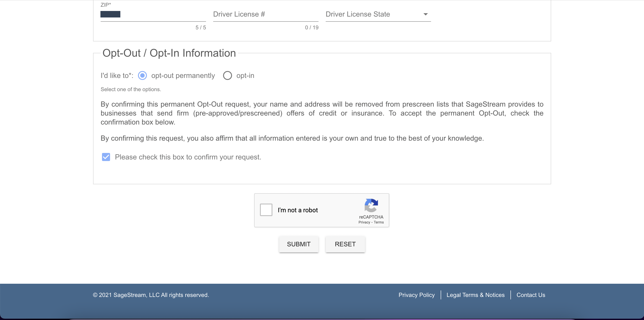Viewport: 644px width, 320px height.
Task: Click the '0 / 19' character counter
Action: pyautogui.click(x=312, y=28)
